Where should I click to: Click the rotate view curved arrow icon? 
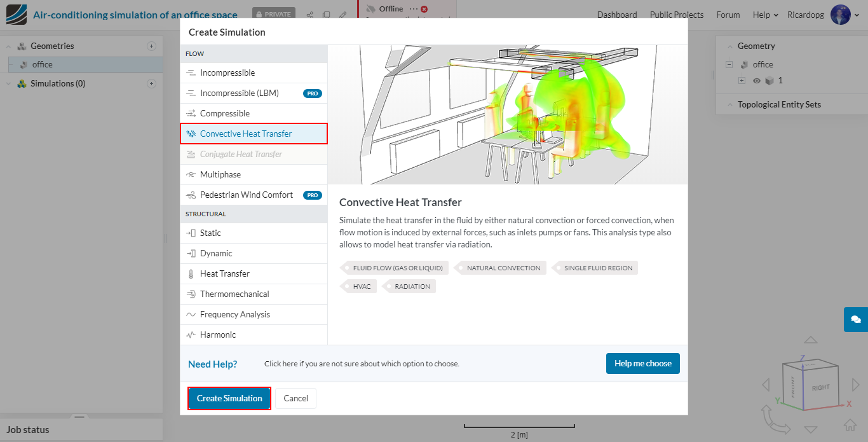[775, 419]
